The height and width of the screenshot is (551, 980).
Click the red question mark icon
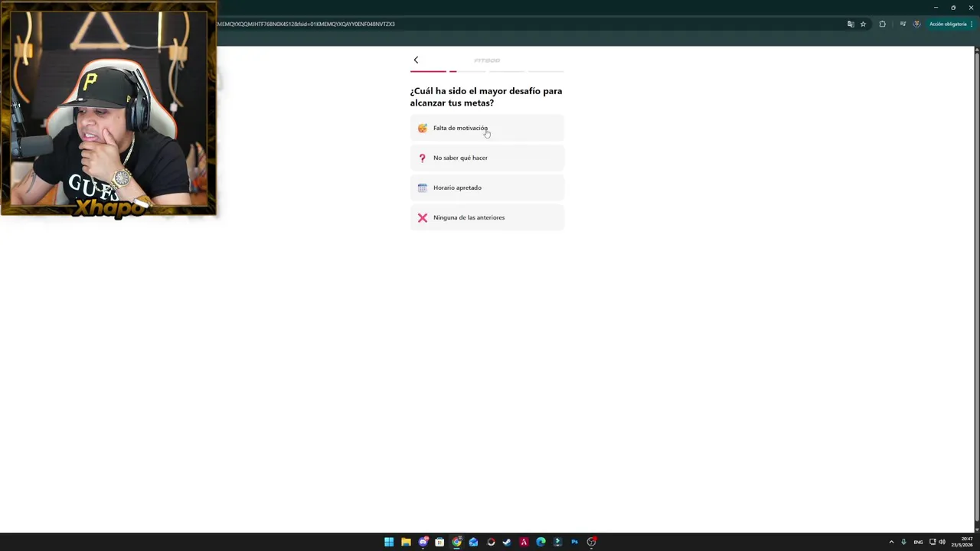(x=422, y=158)
